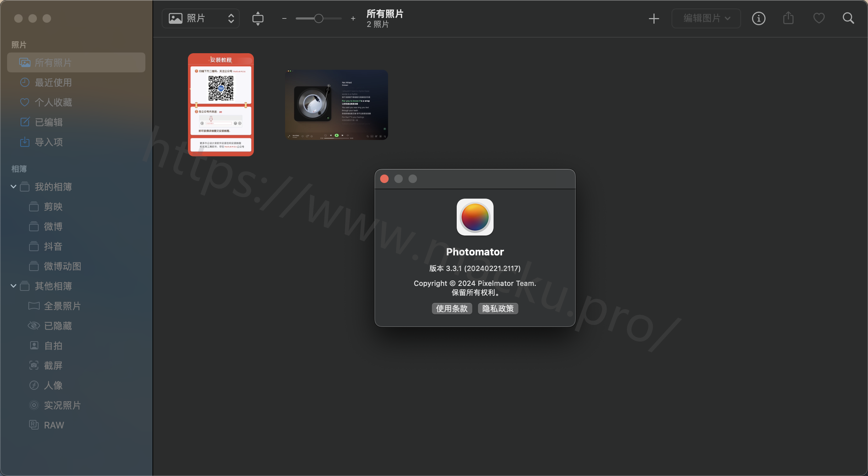Image resolution: width=868 pixels, height=476 pixels.
Task: Click the 截屏 screenshot camera icon
Action: 34,365
